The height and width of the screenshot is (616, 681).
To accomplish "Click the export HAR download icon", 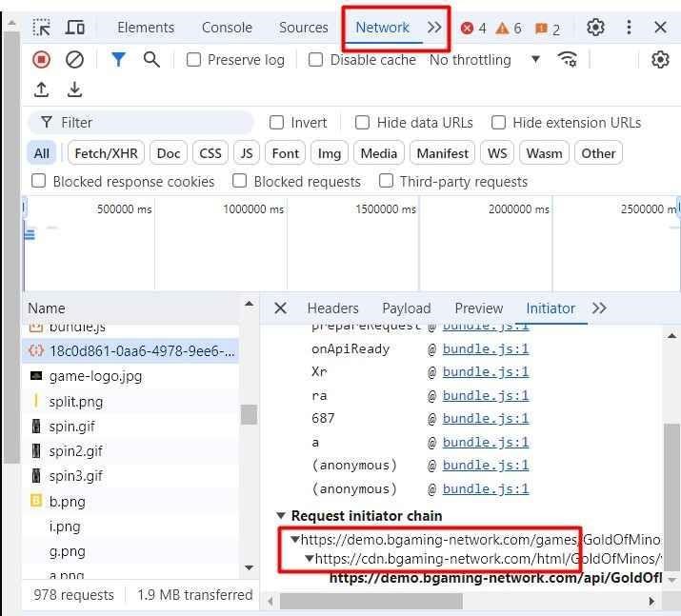I will 74,89.
